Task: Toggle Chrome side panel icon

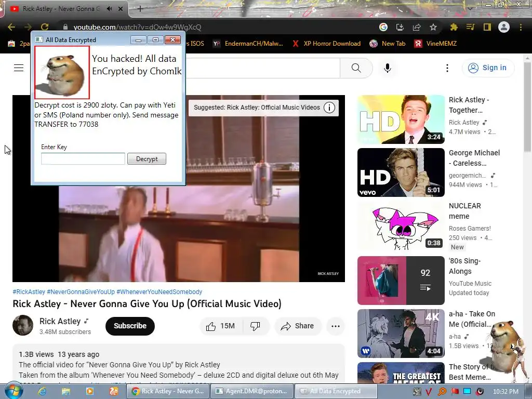Action: pyautogui.click(x=487, y=27)
